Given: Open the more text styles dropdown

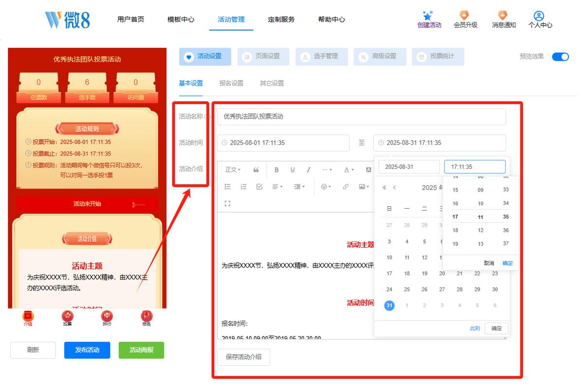Looking at the screenshot, I should [327, 170].
